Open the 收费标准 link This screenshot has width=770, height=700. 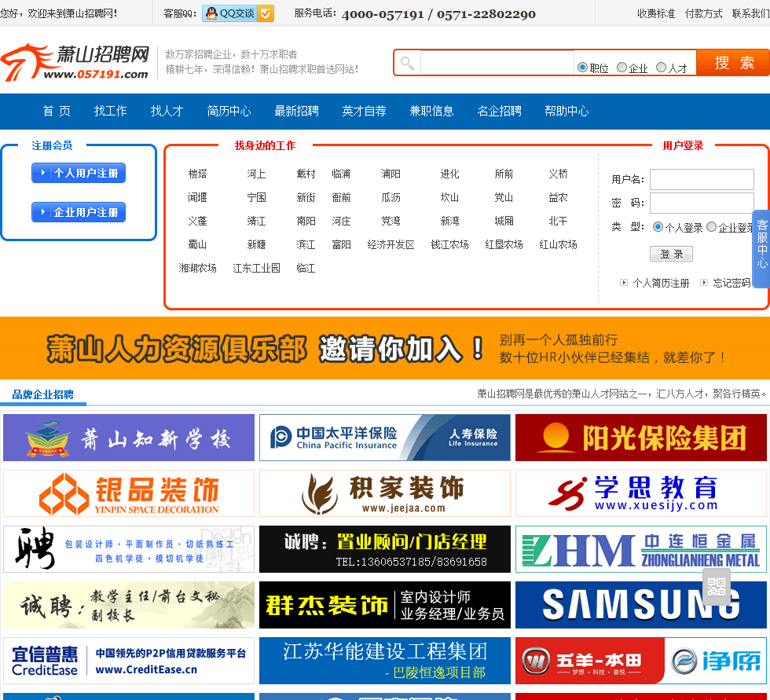pyautogui.click(x=656, y=13)
